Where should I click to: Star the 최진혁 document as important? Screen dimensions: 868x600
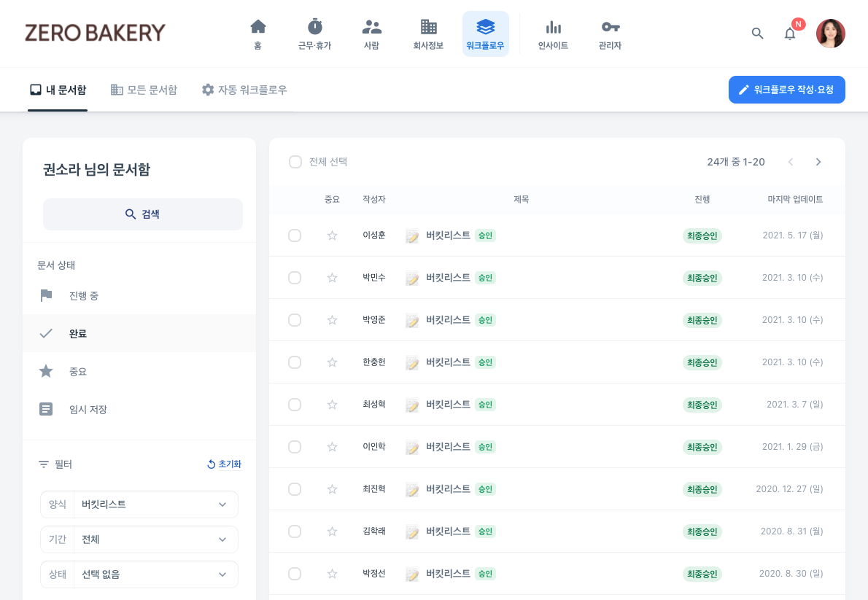click(x=332, y=488)
